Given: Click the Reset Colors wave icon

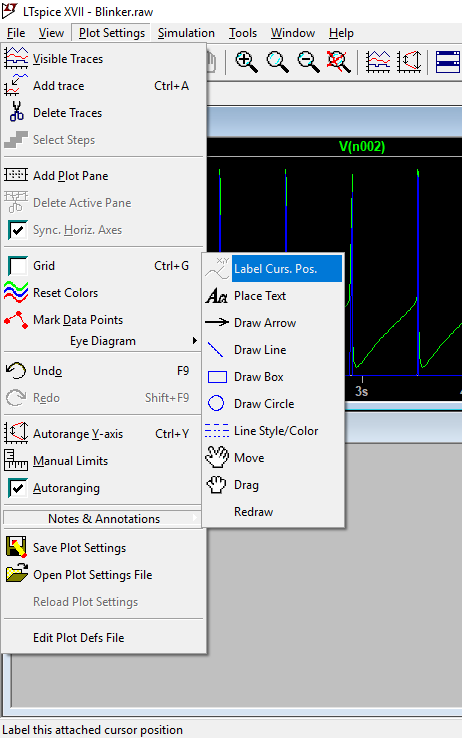Looking at the screenshot, I should [16, 292].
